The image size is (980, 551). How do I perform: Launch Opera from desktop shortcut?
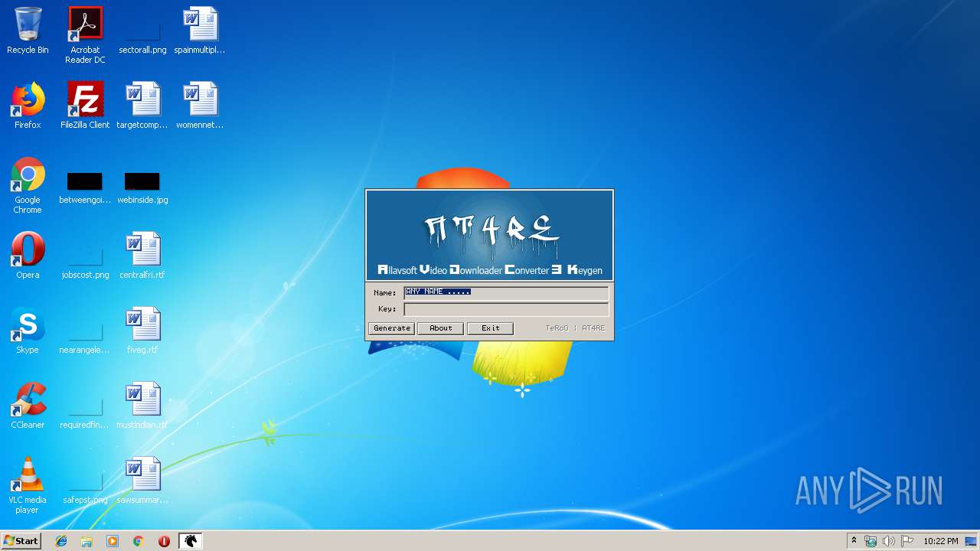[x=28, y=256]
